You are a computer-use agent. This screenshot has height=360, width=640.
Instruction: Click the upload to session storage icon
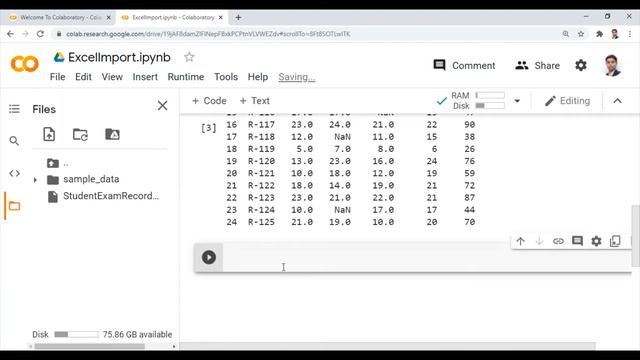49,134
